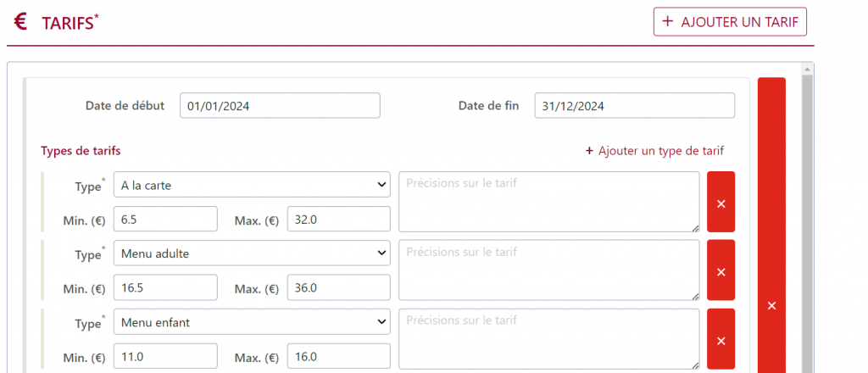Expand the Menu adulte type dropdown
868x373 pixels.
pos(252,253)
